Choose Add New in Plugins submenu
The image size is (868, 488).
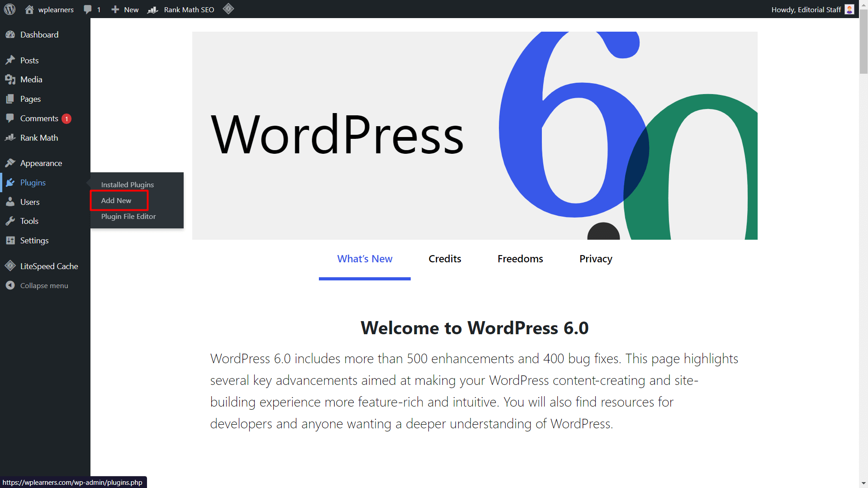(116, 200)
